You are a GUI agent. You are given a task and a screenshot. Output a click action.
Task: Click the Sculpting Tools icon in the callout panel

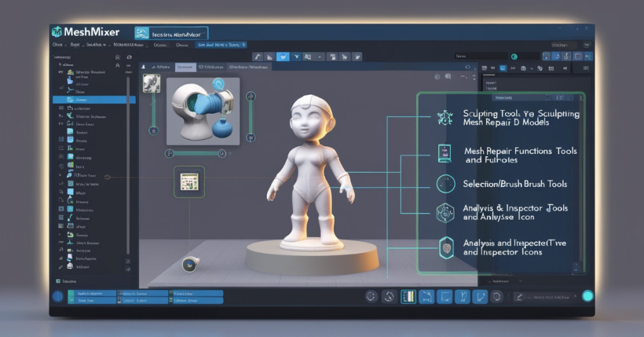tap(445, 118)
